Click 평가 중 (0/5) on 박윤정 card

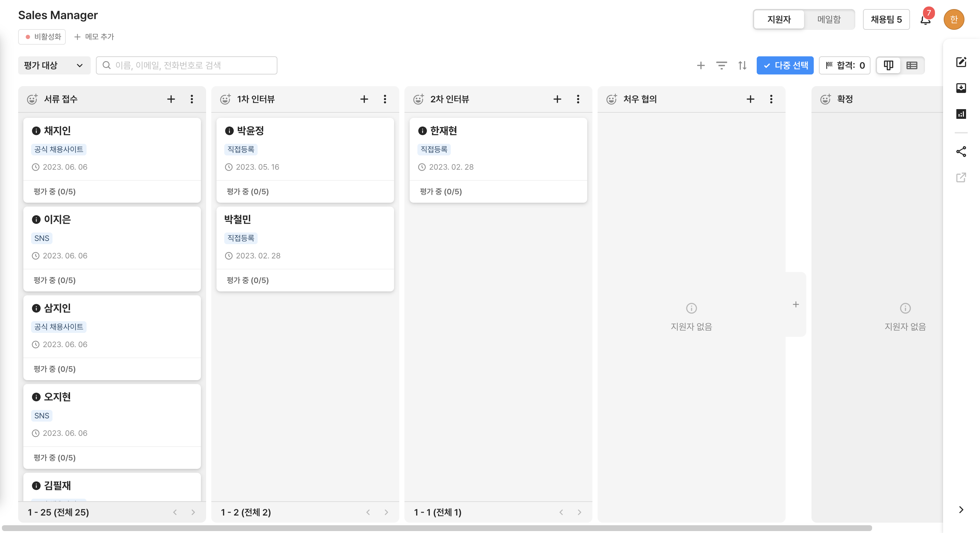pyautogui.click(x=248, y=192)
